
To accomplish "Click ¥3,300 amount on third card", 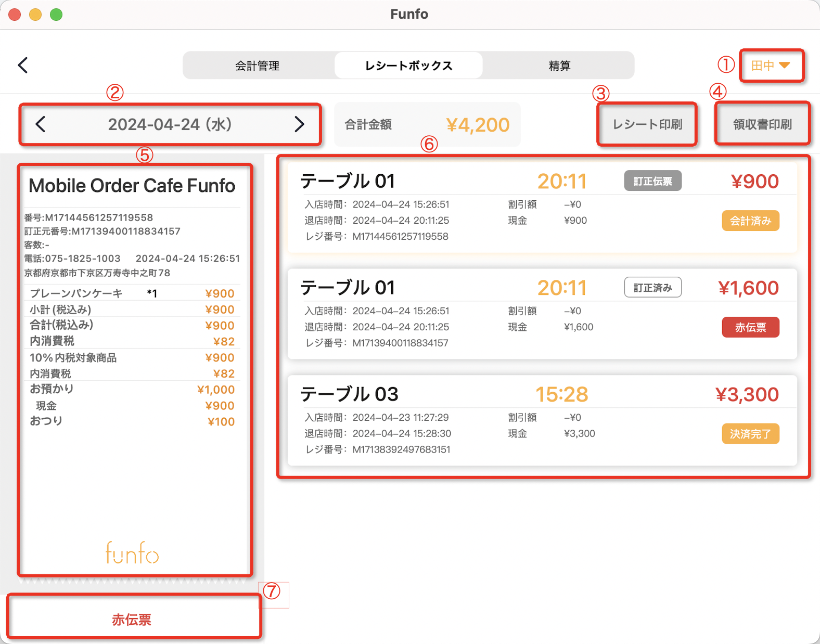I will pos(747,394).
